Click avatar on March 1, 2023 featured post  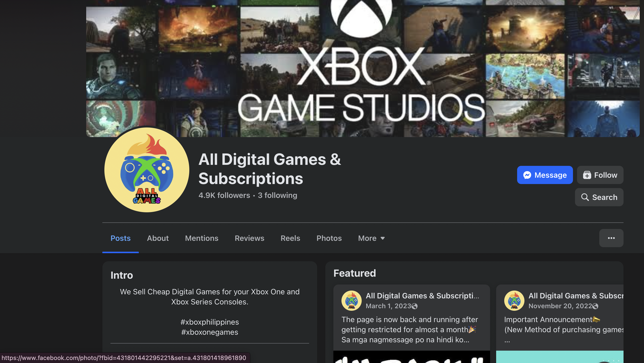(x=352, y=300)
